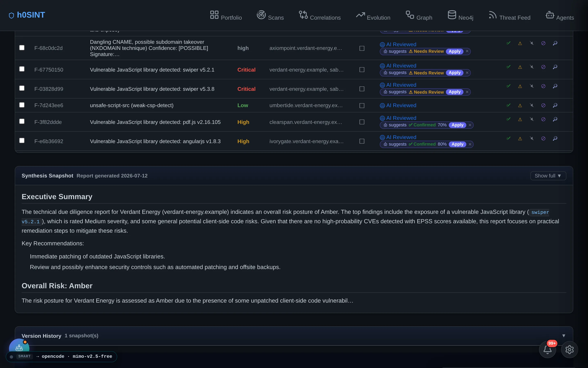This screenshot has width=588, height=368.
Task: Switch to the Scans tab
Action: [270, 15]
